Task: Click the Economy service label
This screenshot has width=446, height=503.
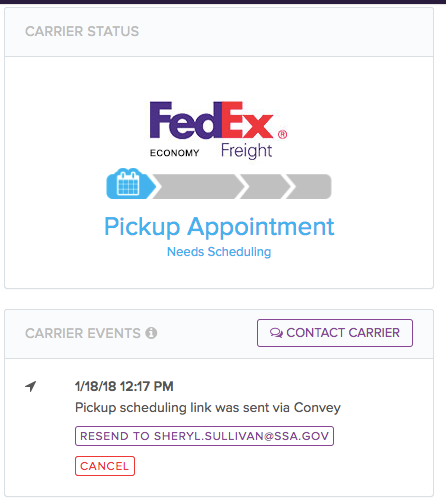Action: click(174, 153)
